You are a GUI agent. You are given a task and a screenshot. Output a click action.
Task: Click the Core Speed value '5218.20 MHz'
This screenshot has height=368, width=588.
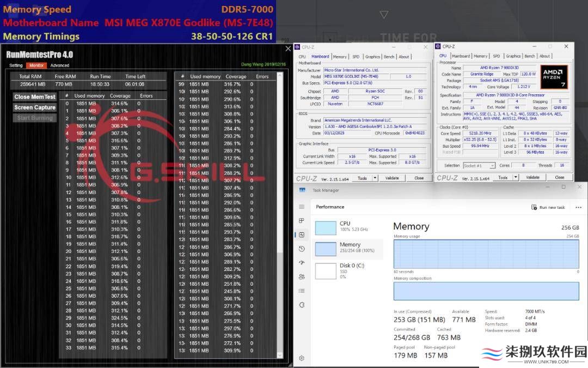480,134
